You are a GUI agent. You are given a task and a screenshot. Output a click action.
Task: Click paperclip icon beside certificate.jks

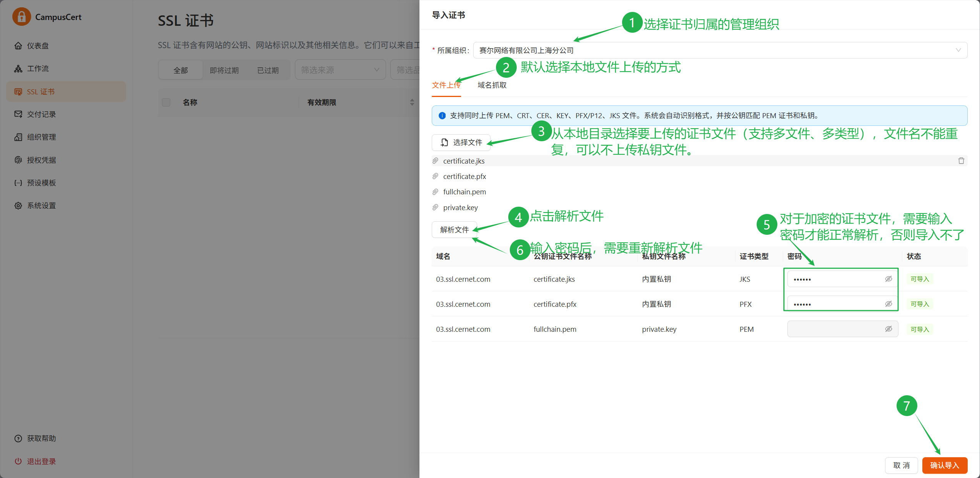pos(435,161)
